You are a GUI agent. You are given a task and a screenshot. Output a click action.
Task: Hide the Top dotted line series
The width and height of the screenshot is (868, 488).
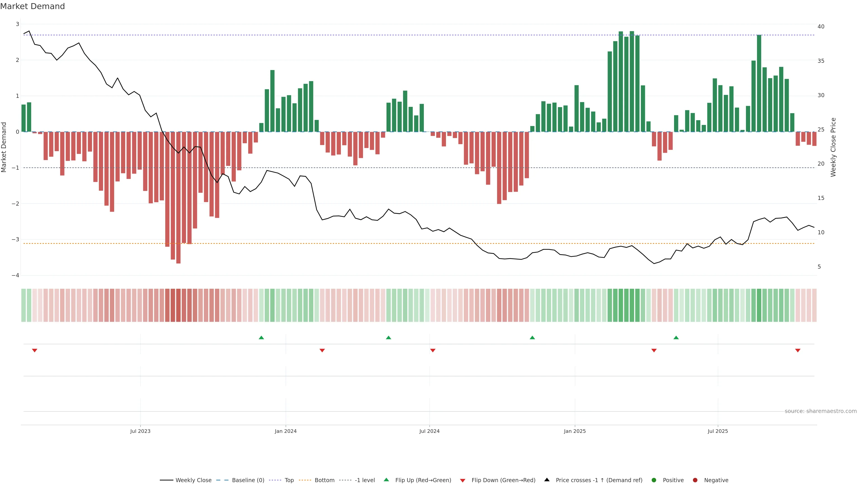point(289,480)
